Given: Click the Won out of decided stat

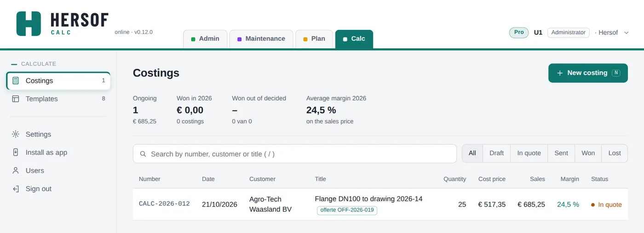Looking at the screenshot, I should (x=259, y=110).
